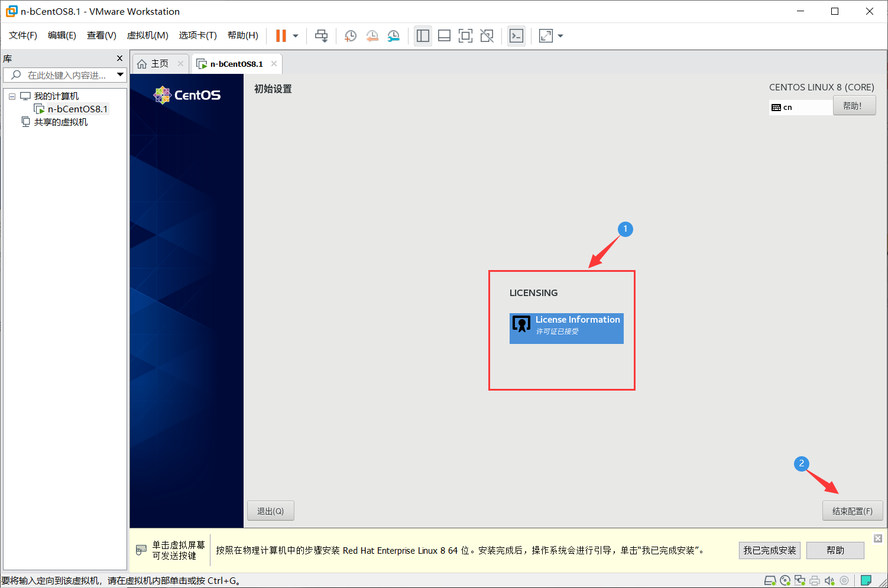
Task: Click the 帮助! button in the installer
Action: tap(854, 106)
